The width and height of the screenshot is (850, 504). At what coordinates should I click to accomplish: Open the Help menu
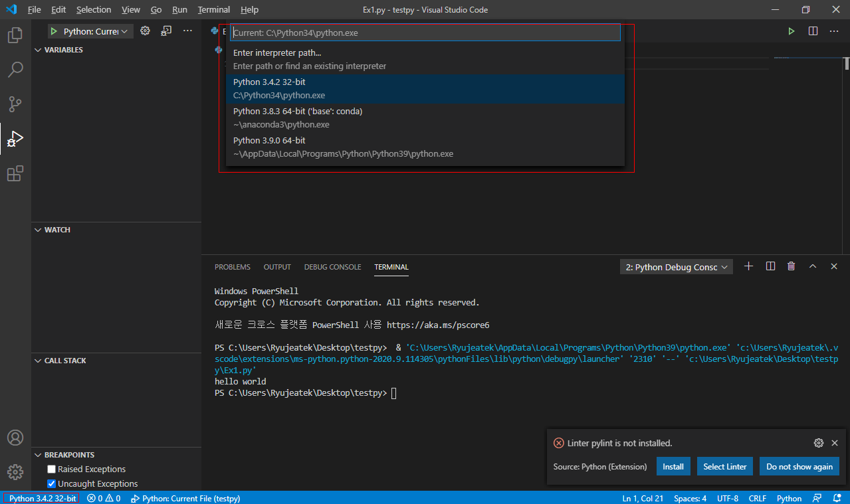pyautogui.click(x=249, y=10)
